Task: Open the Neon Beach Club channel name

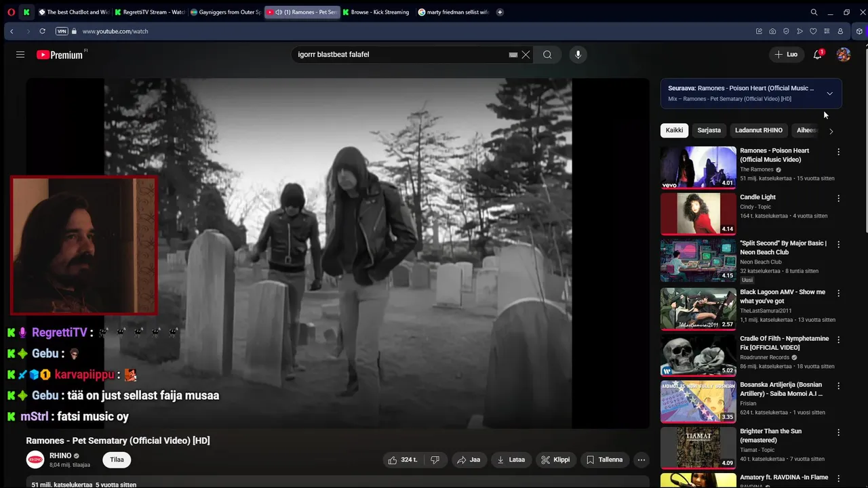Action: [x=761, y=262]
